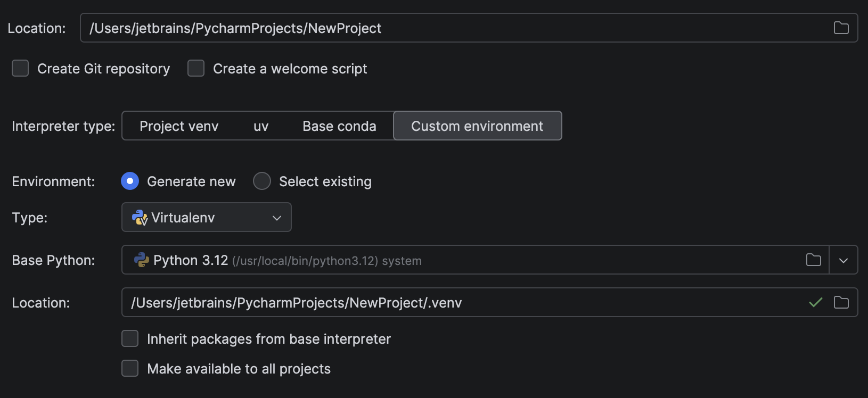
Task: Open folder browser for project Location
Action: [x=841, y=28]
